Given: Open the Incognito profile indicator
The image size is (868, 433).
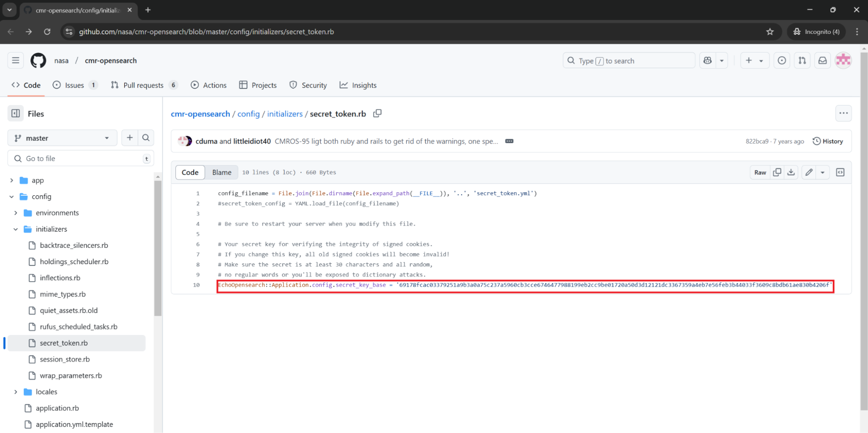Looking at the screenshot, I should tap(816, 32).
